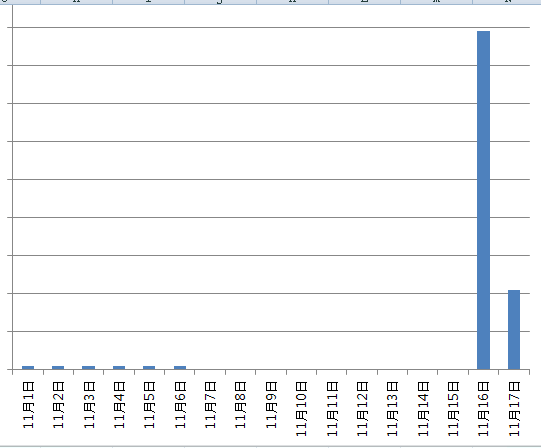Pick the small bar above 11月4日
The image size is (541, 448).
(x=119, y=368)
